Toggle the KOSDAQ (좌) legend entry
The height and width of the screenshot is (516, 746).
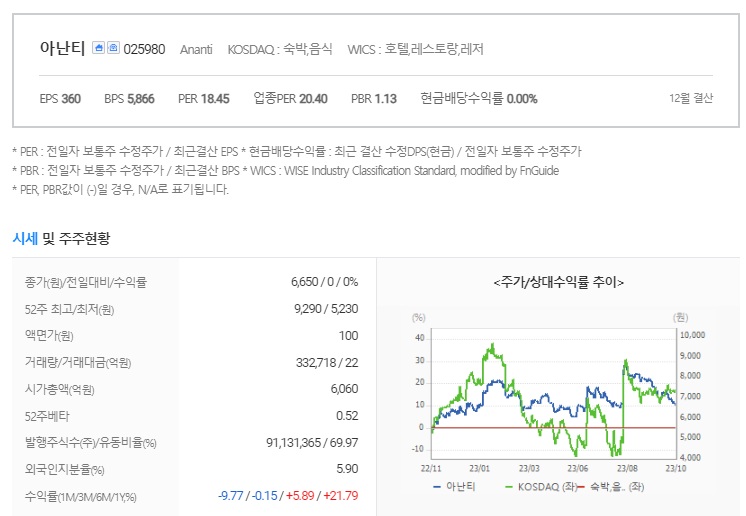click(541, 487)
